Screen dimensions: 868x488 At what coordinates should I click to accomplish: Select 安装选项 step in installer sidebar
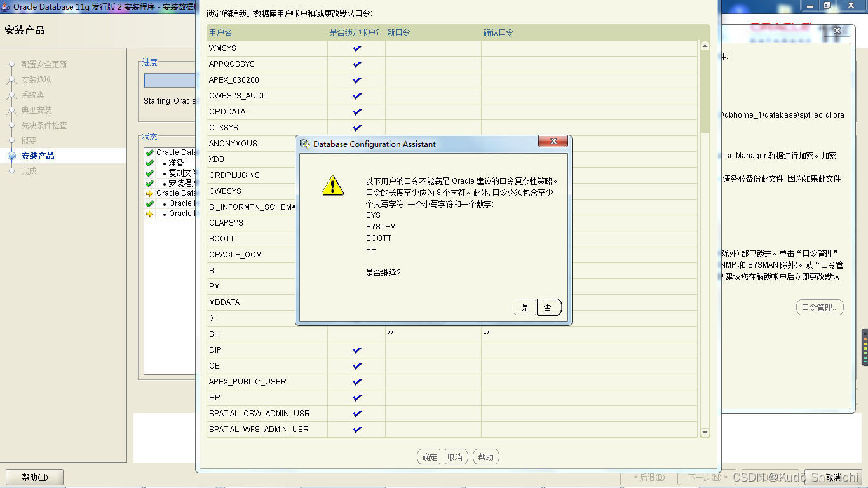point(36,79)
